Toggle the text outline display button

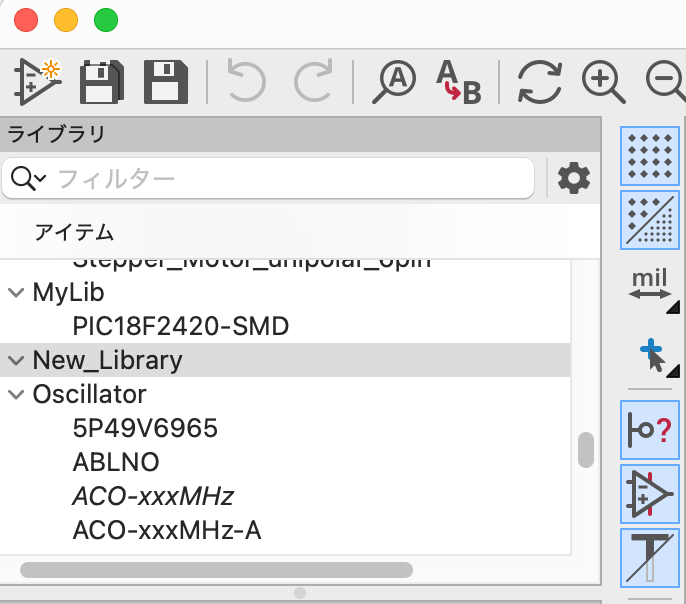650,558
